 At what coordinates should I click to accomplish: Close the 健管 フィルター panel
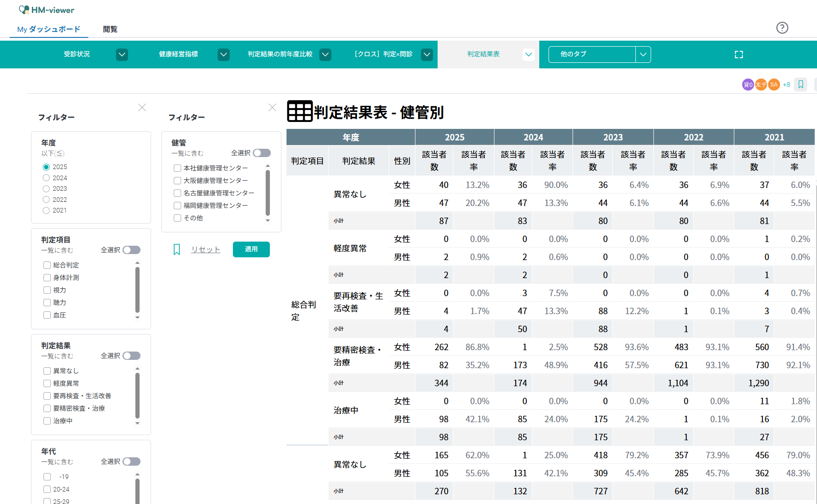point(272,108)
